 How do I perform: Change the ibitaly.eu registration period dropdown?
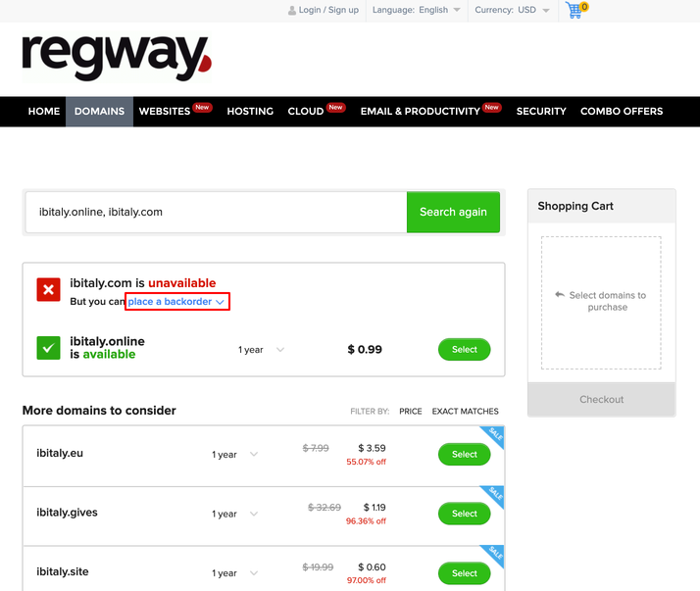click(235, 455)
